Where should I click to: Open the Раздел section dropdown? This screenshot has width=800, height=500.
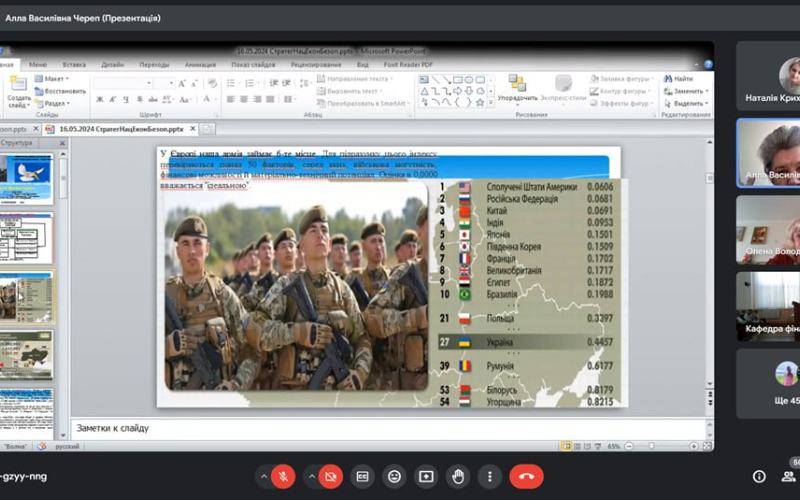coord(52,103)
